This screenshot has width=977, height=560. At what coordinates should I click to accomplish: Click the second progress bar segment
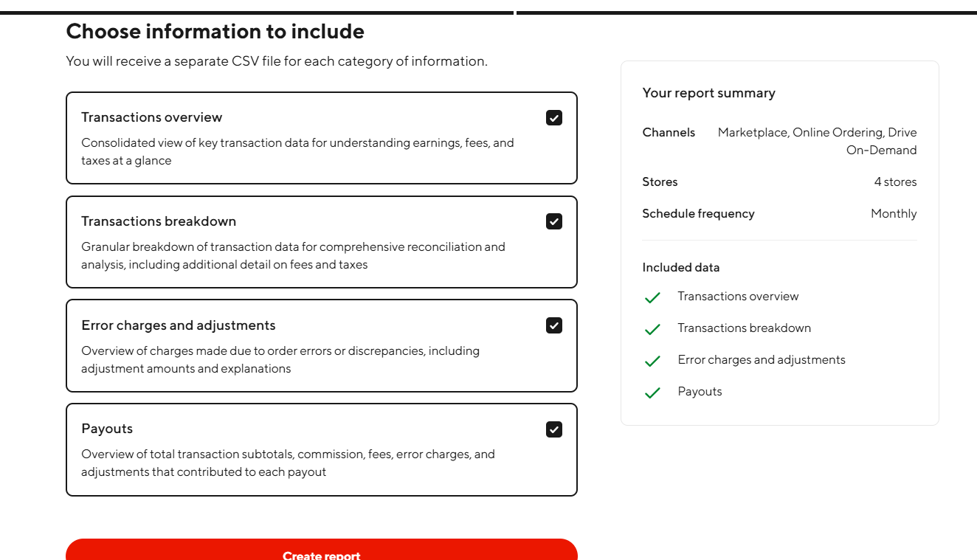[x=746, y=13]
